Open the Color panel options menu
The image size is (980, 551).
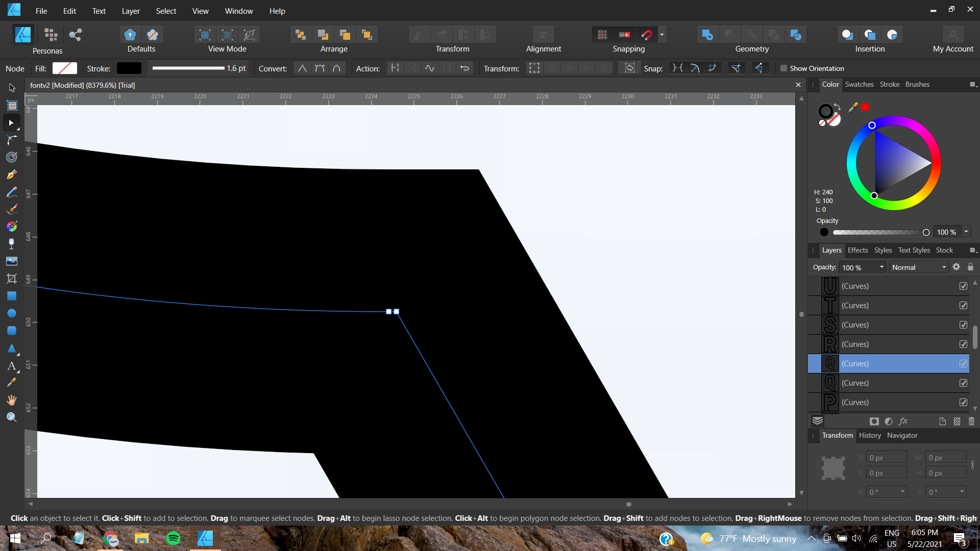tap(973, 85)
